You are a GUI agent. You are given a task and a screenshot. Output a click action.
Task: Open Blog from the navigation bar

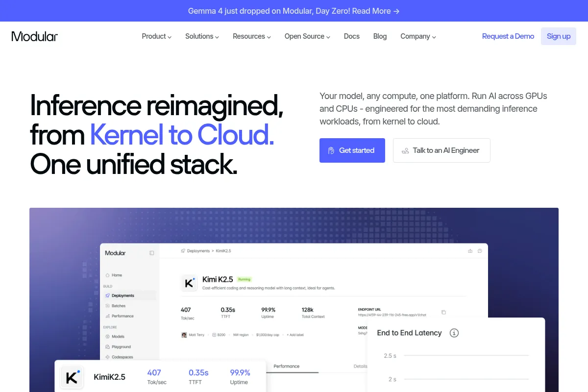(x=380, y=36)
